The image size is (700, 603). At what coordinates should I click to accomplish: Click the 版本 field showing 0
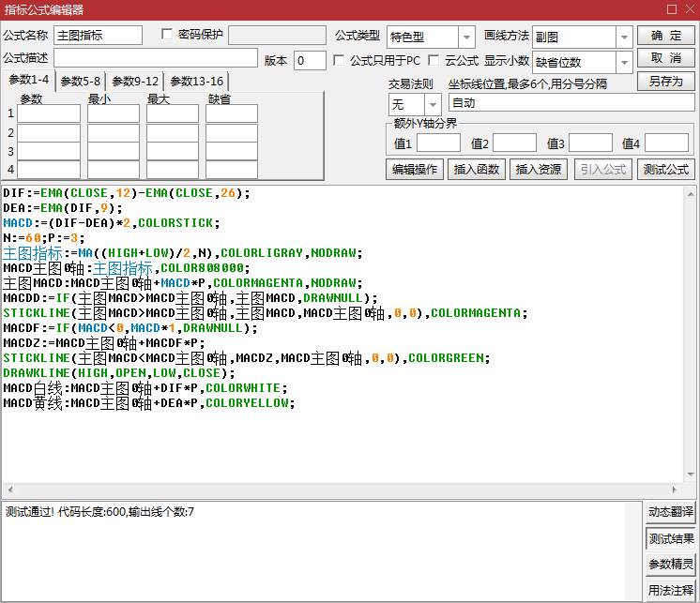(310, 60)
